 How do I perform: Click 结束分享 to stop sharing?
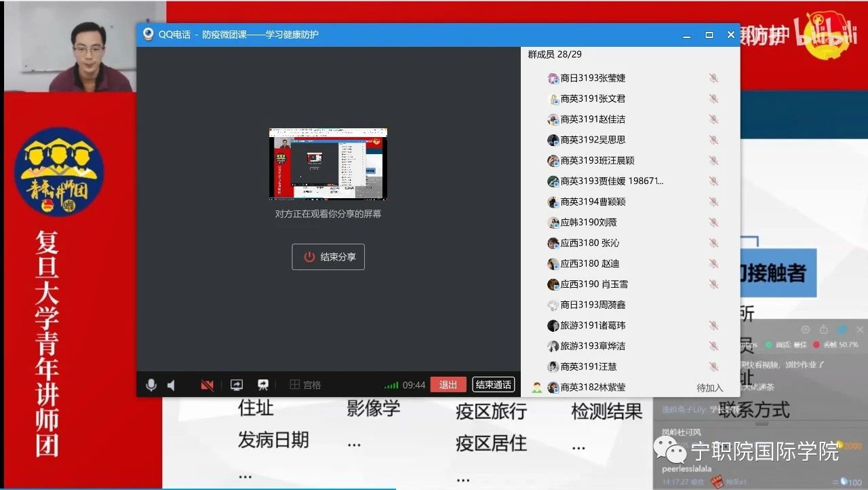(328, 257)
